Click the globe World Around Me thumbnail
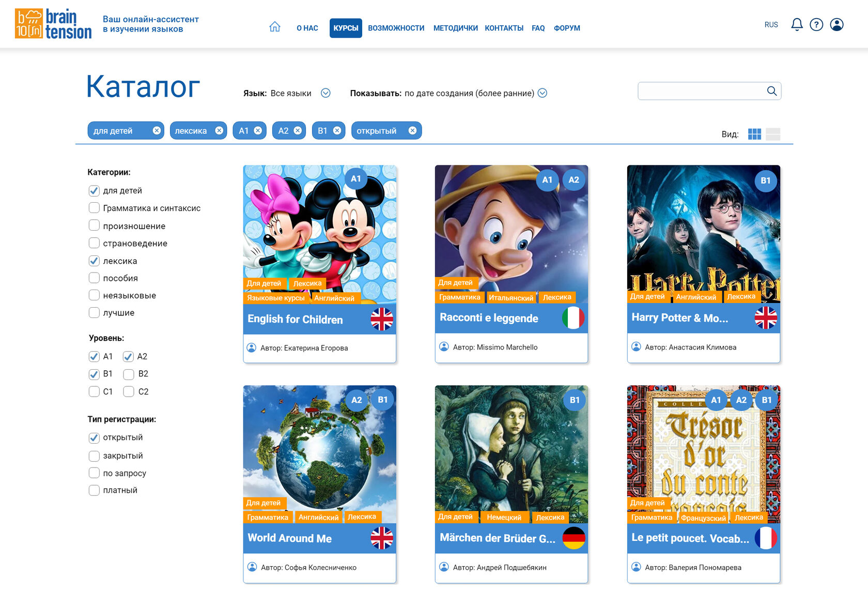Screen dimensions: 868x606 [320, 454]
